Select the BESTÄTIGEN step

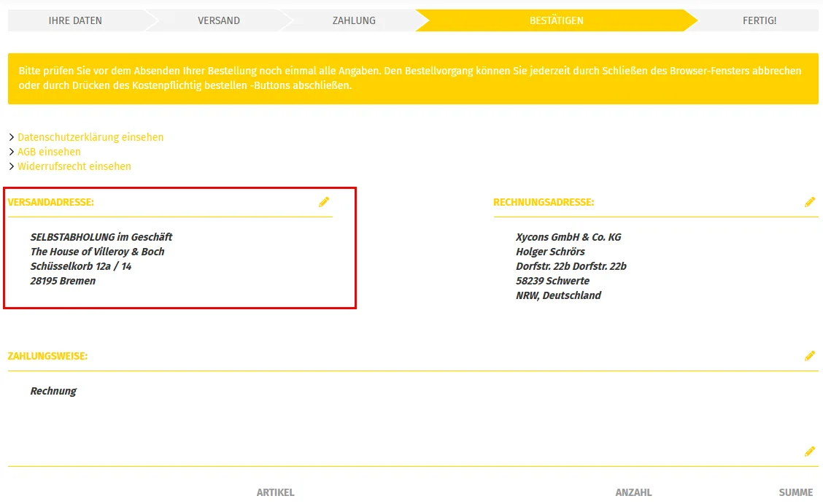(557, 20)
